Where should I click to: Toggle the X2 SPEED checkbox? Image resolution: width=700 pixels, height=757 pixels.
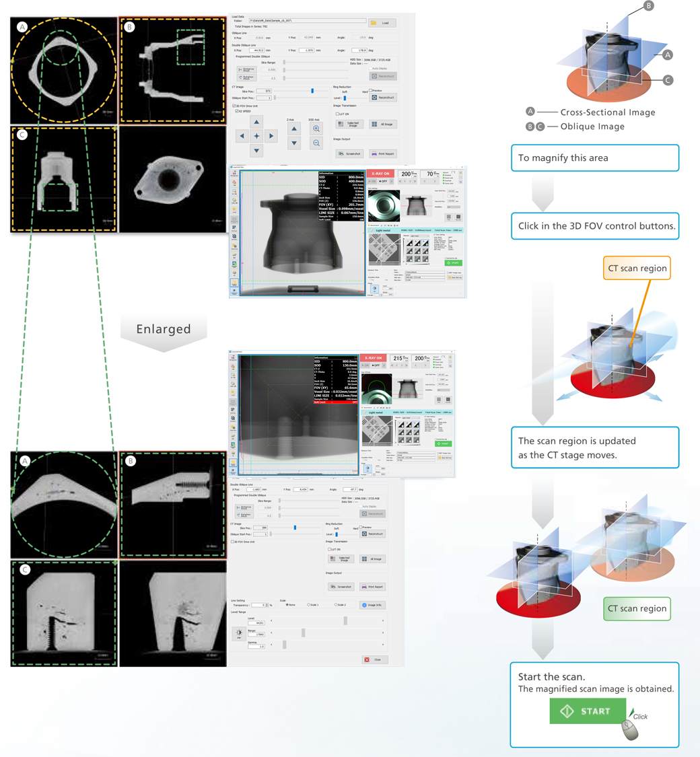point(236,111)
